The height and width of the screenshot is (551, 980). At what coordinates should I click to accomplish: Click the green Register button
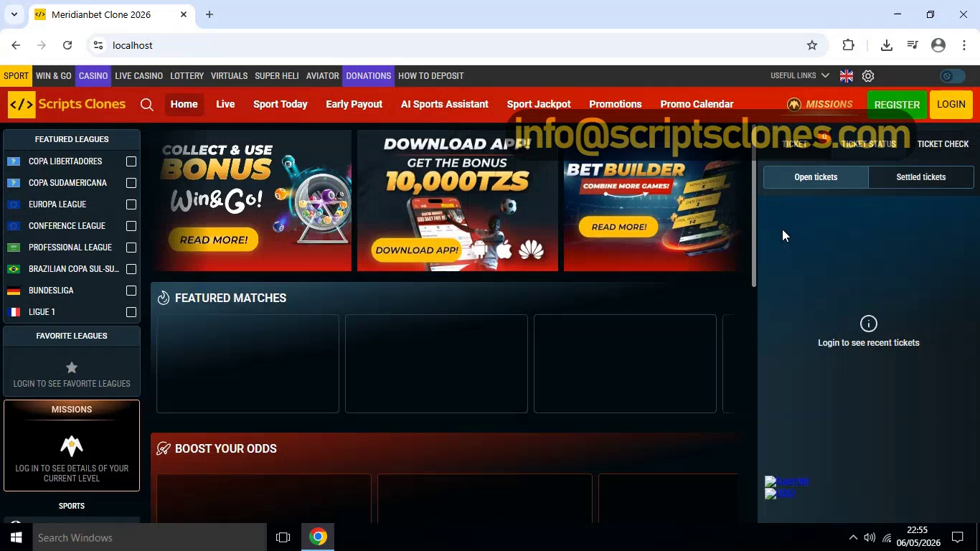click(x=897, y=105)
